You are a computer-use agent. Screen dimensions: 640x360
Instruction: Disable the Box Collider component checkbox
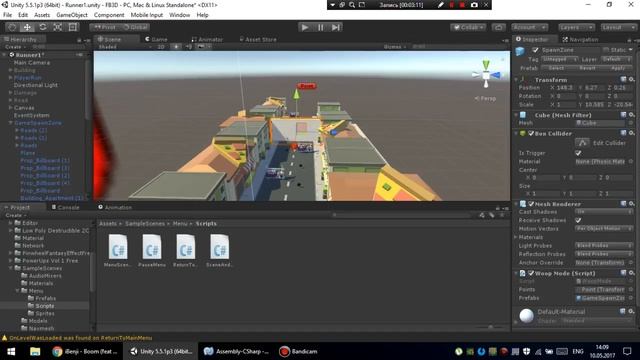point(531,133)
